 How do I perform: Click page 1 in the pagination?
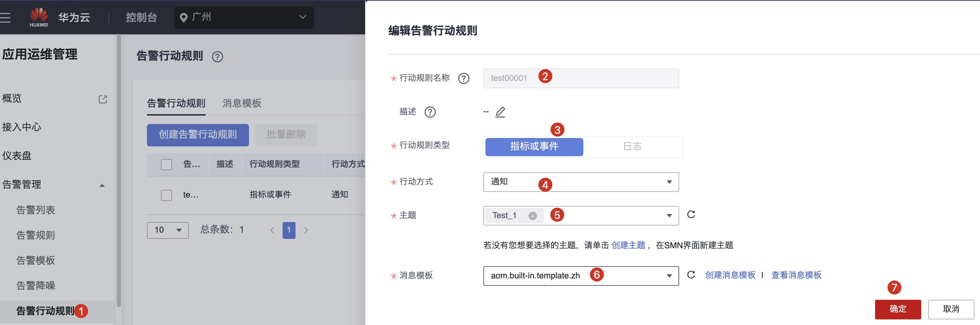(289, 230)
